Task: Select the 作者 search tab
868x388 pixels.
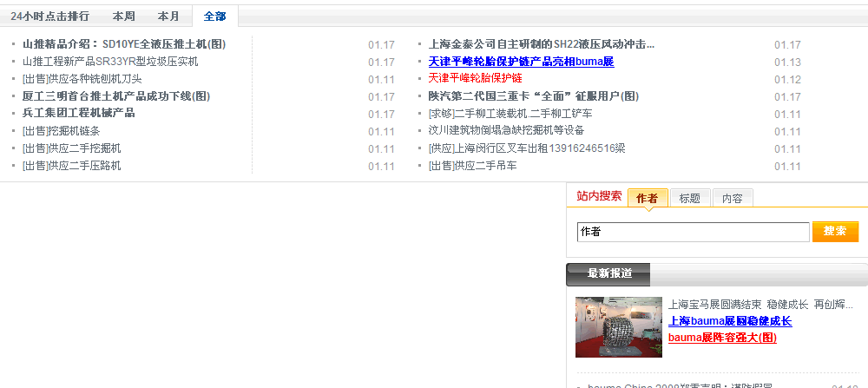Action: [648, 198]
